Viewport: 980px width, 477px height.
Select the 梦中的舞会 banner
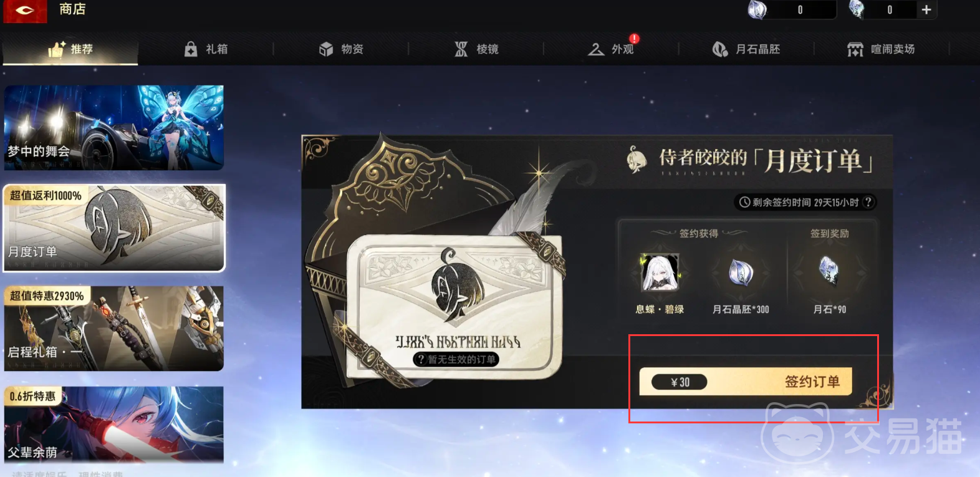[114, 127]
